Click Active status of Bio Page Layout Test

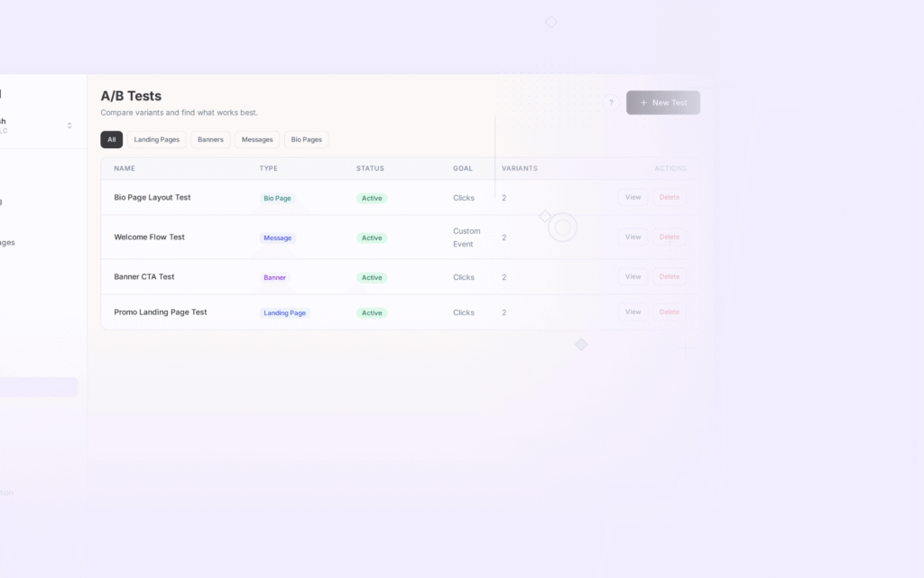pyautogui.click(x=372, y=198)
